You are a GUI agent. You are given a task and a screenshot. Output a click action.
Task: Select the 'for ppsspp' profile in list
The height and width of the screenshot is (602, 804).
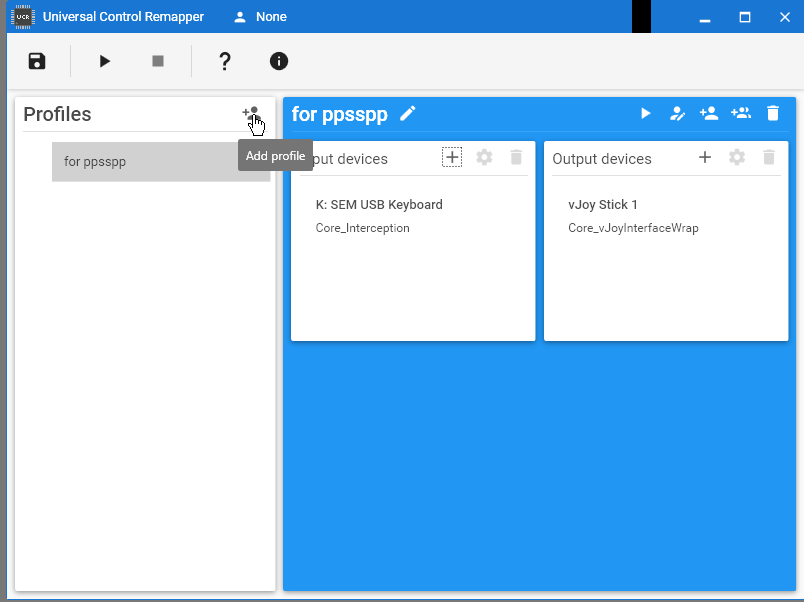[160, 161]
